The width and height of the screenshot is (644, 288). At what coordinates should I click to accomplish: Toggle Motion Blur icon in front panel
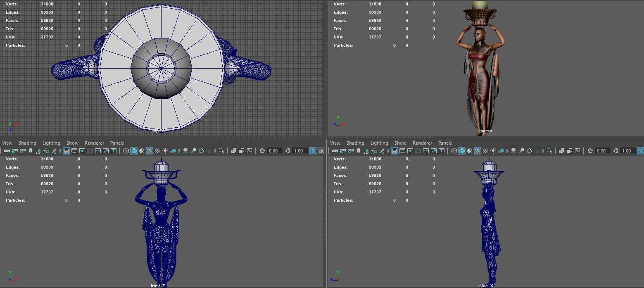[x=193, y=151]
